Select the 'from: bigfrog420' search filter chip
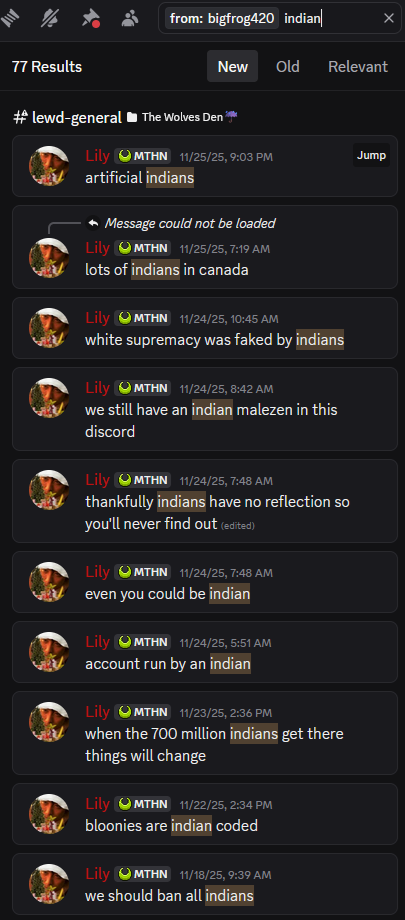Viewport: 405px width, 920px height. (222, 18)
